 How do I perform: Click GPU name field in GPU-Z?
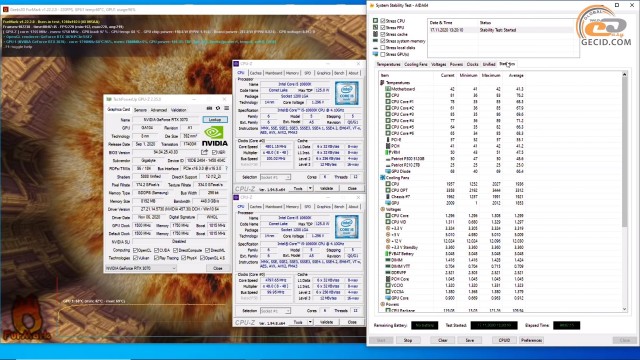pyautogui.click(x=167, y=120)
